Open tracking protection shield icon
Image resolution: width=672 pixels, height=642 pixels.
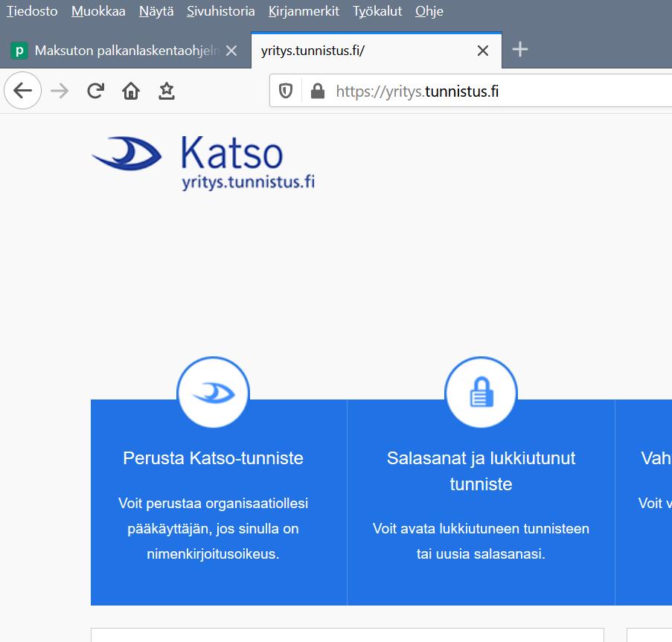[x=286, y=91]
